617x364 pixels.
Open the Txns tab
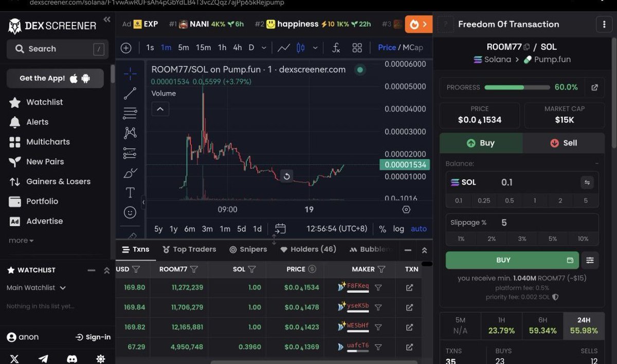135,249
